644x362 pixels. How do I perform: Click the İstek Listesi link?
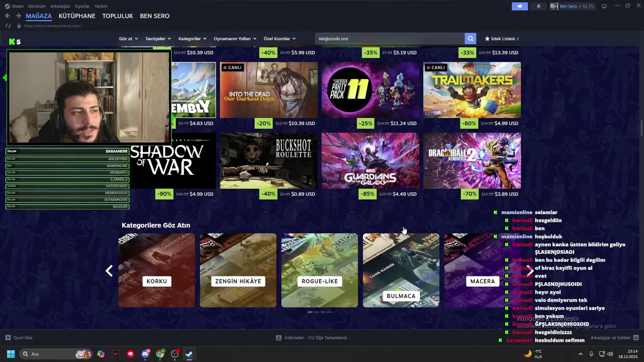(x=502, y=39)
